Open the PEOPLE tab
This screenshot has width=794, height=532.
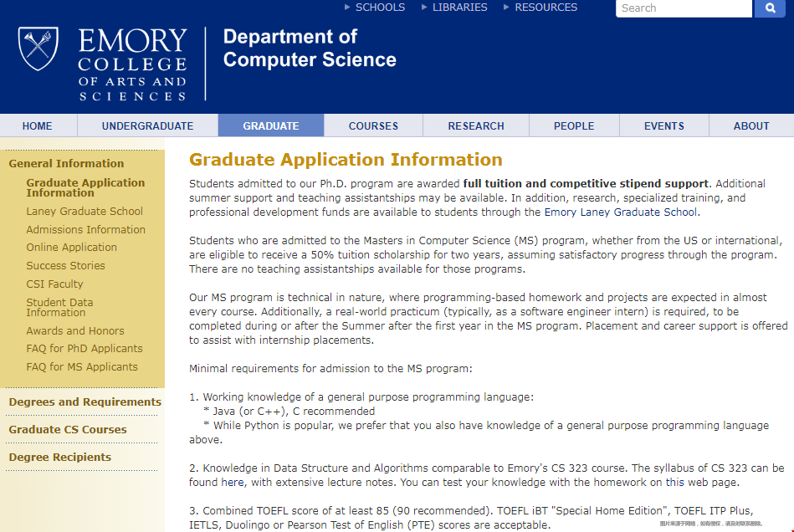tap(574, 125)
